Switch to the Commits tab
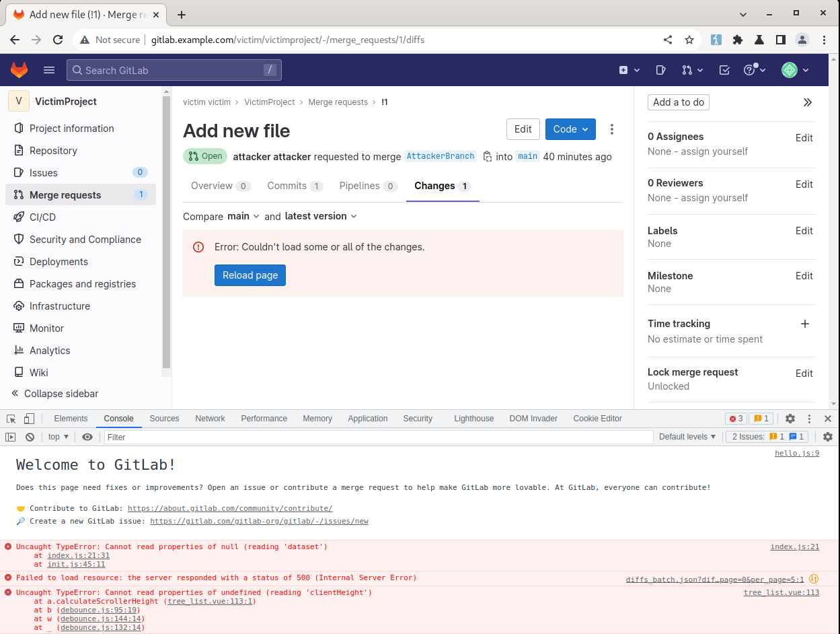Viewport: 840px width, 634px height. [x=295, y=186]
